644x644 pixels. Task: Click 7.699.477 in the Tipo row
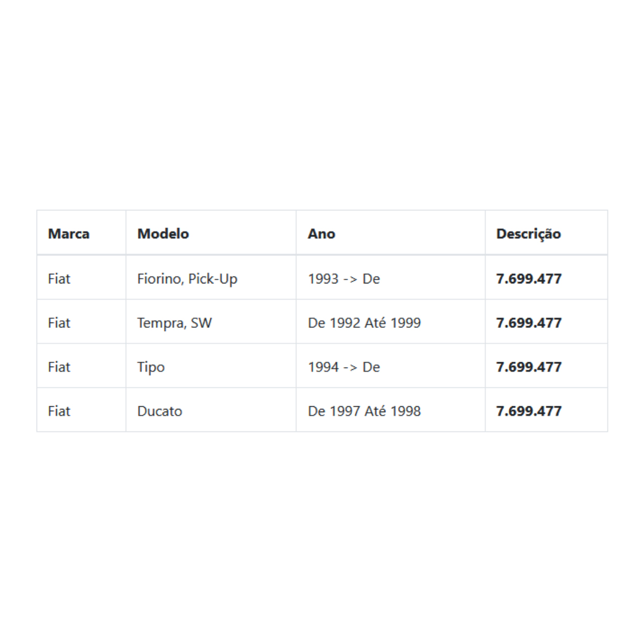click(x=529, y=367)
